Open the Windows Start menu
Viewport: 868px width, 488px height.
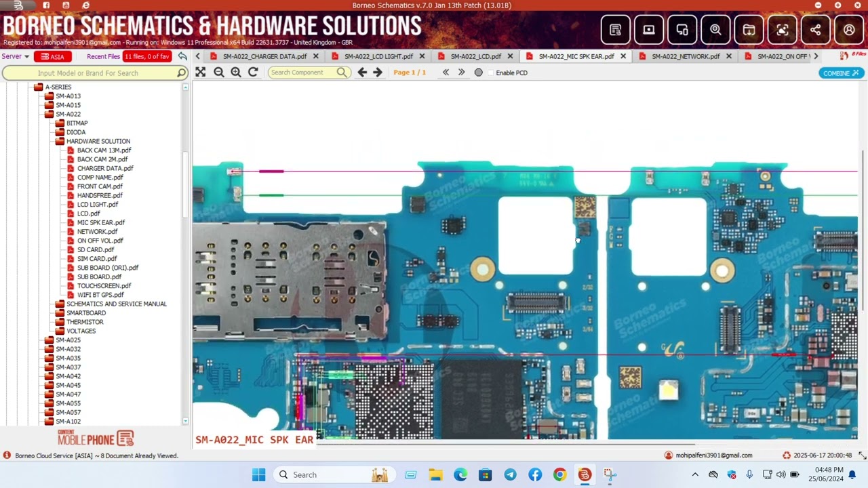259,474
